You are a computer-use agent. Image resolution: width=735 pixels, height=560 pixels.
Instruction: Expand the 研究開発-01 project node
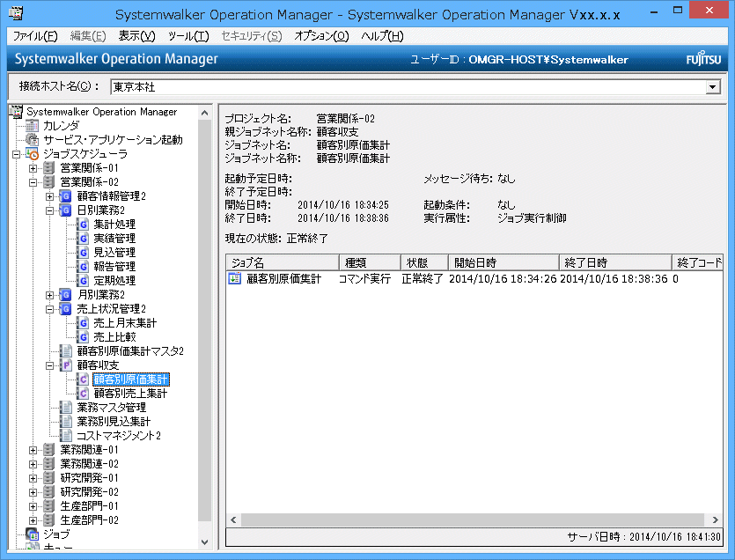tap(33, 478)
